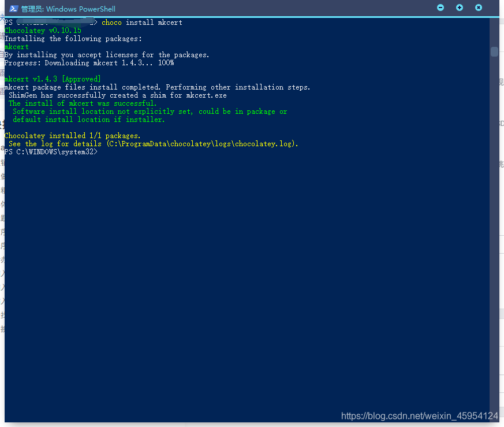The image size is (504, 427).
Task: Maximize the window using the plus button
Action: (x=460, y=8)
